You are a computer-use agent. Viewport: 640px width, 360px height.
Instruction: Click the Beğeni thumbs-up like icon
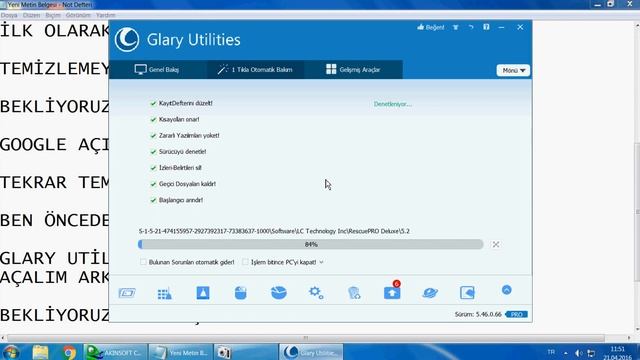[431, 27]
